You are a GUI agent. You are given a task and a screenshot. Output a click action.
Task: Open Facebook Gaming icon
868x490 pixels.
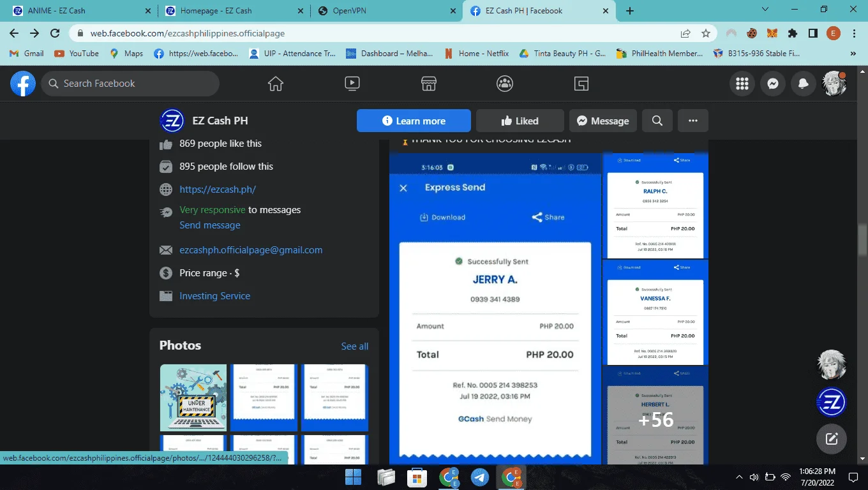point(581,84)
